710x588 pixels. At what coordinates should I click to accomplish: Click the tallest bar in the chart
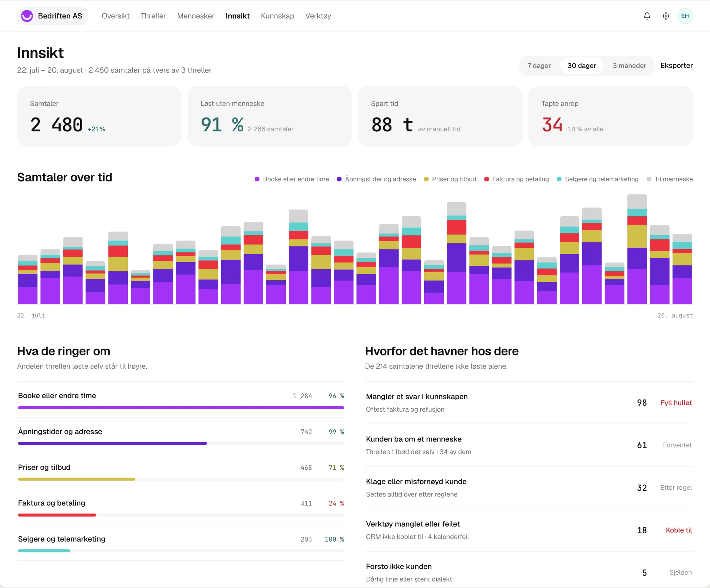tap(637, 249)
